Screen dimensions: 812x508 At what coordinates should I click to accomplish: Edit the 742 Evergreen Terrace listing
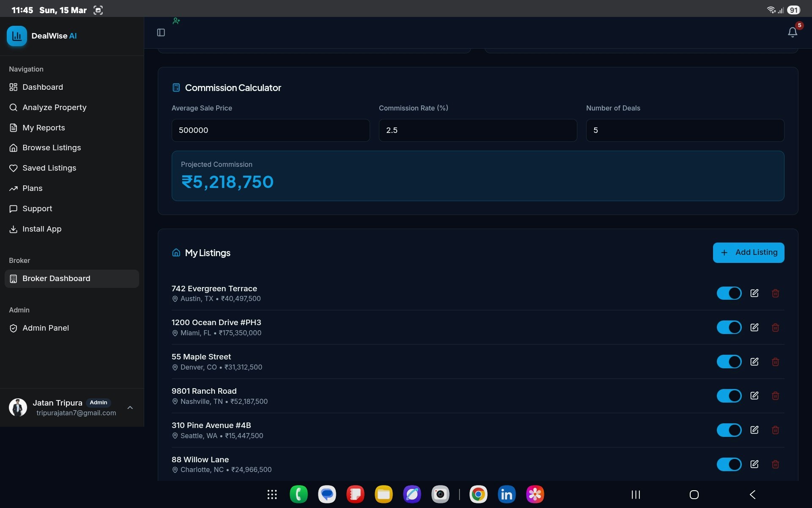coord(755,293)
